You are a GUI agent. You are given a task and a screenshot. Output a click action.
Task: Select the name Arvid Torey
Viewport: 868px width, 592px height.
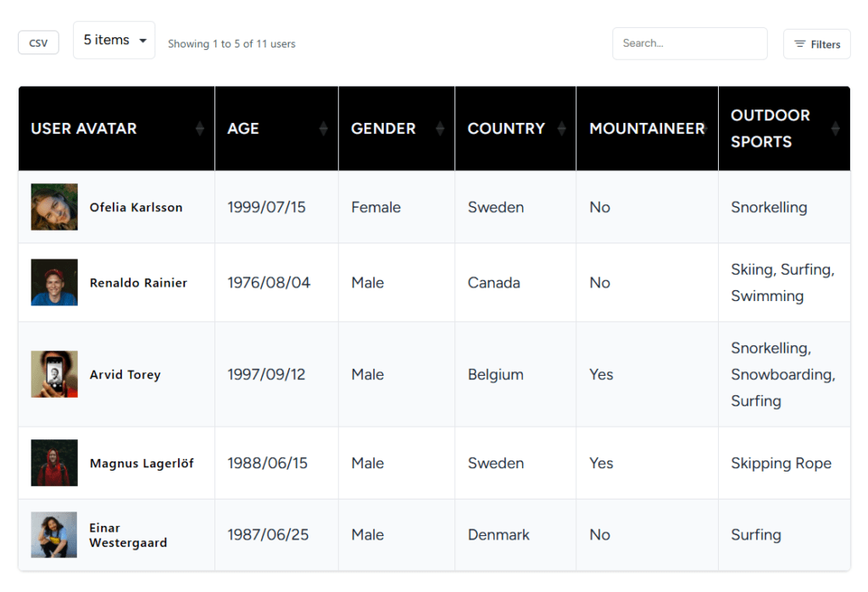point(125,375)
